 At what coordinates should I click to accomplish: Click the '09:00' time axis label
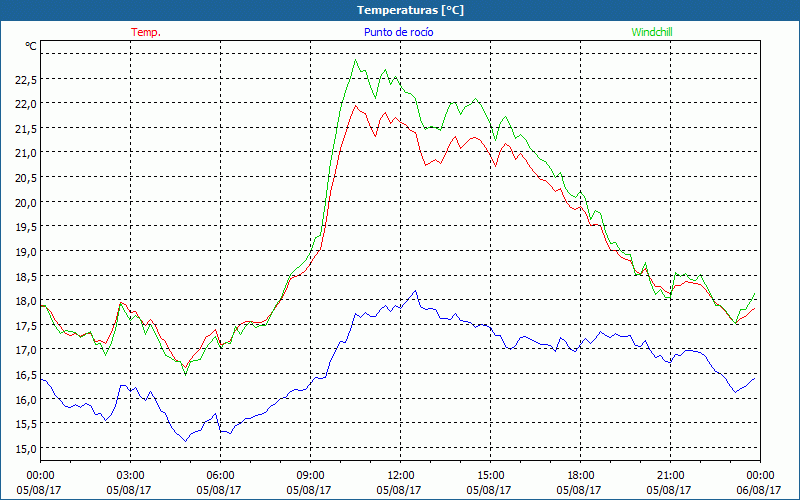click(x=310, y=475)
